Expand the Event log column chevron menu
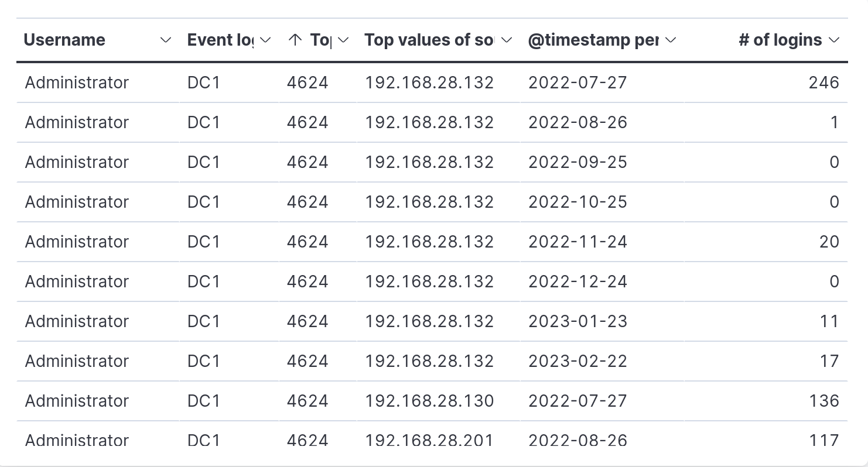 [265, 40]
